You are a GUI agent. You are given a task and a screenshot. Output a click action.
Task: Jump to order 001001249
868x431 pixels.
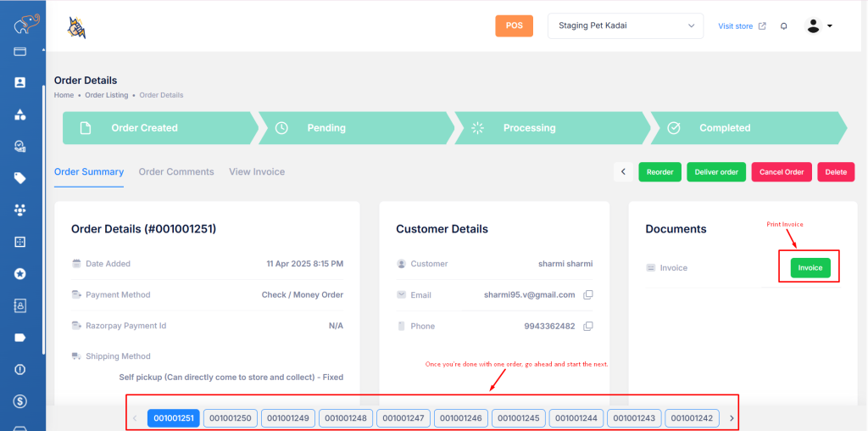coord(288,418)
